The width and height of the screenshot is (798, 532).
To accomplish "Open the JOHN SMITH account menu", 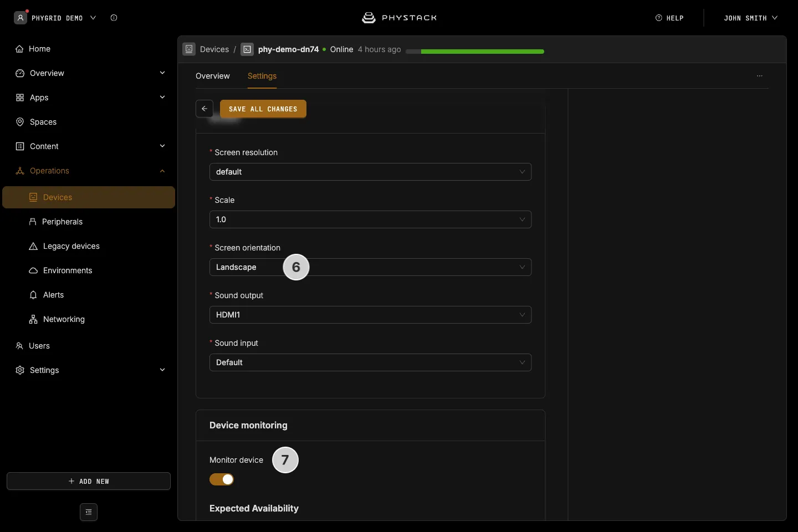I will click(751, 18).
